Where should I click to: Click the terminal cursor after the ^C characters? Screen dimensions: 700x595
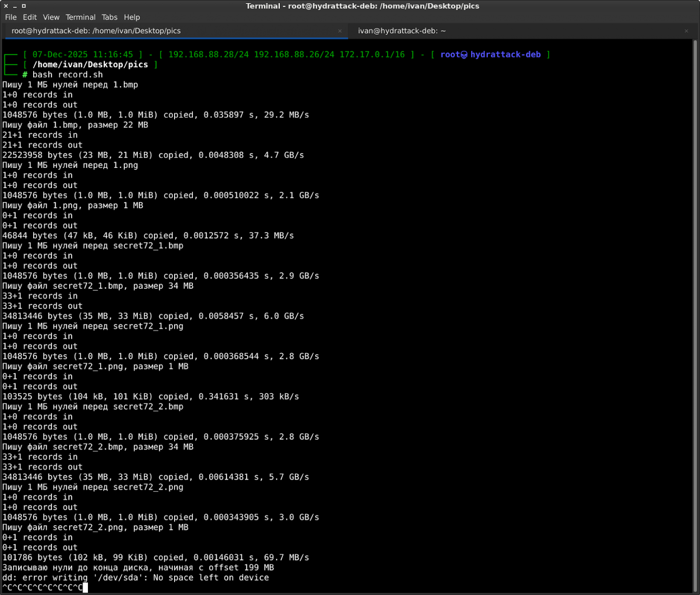[85, 587]
